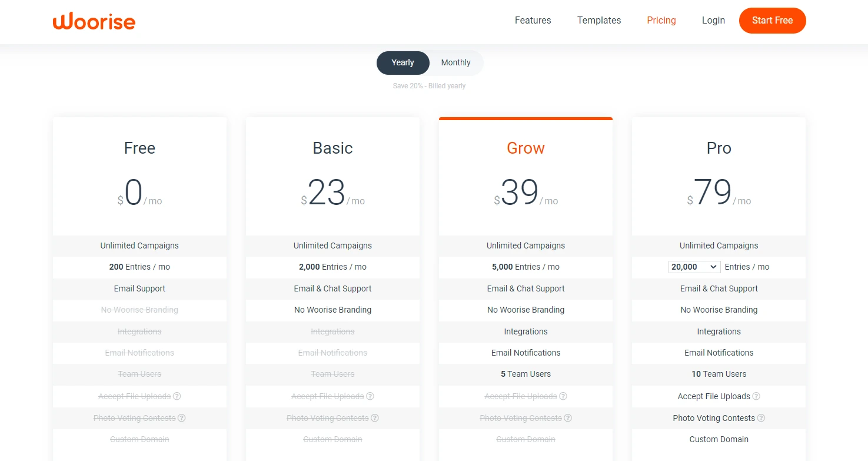This screenshot has width=868, height=461.
Task: Go to the Templates page
Action: pyautogui.click(x=599, y=21)
